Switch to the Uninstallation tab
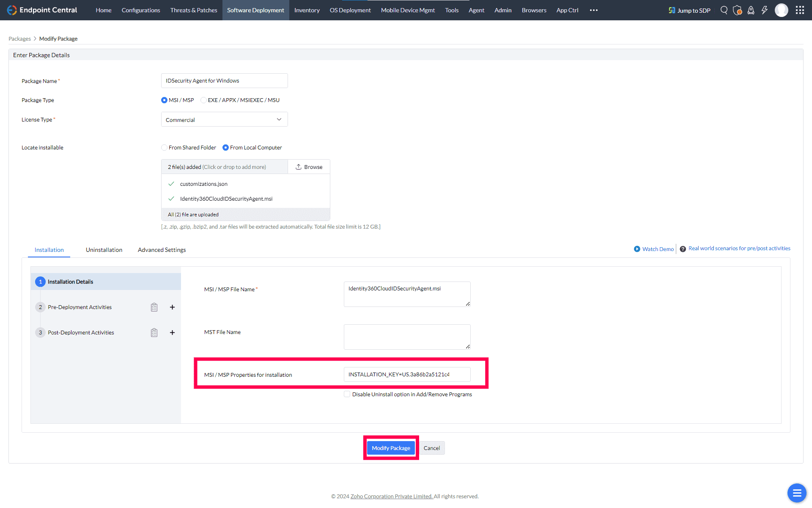812x508 pixels. tap(104, 250)
